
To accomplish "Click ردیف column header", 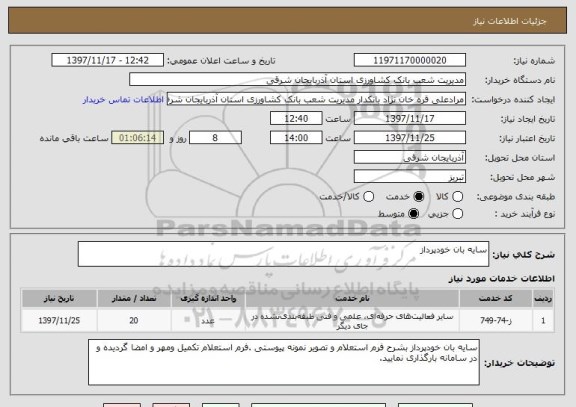I will pos(543,299).
